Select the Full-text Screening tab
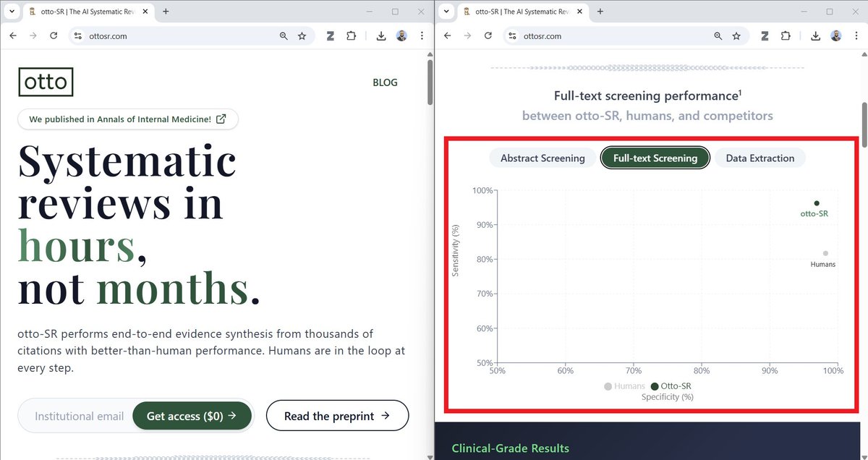The width and height of the screenshot is (868, 460). tap(655, 158)
